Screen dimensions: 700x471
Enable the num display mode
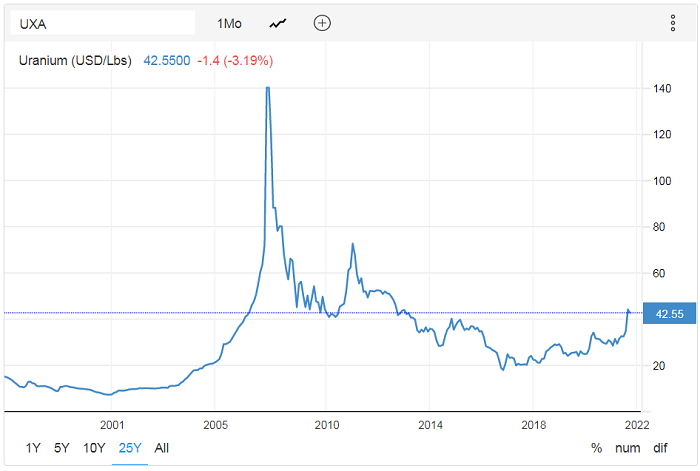[x=629, y=448]
